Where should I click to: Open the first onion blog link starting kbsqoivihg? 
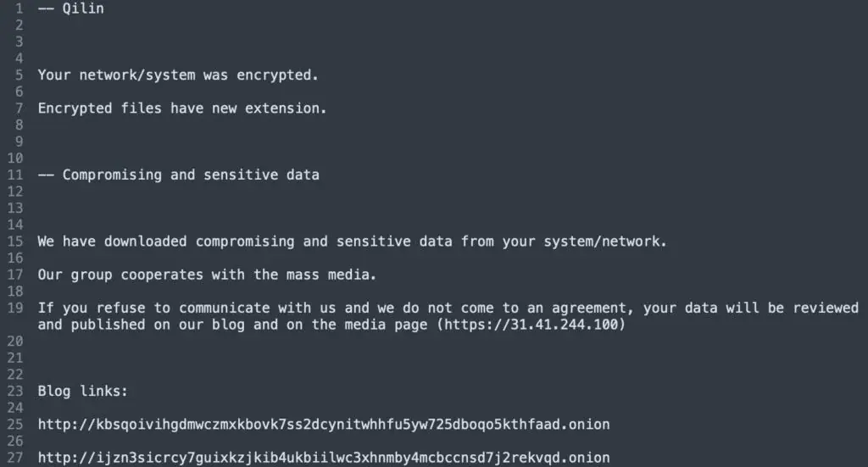(323, 424)
